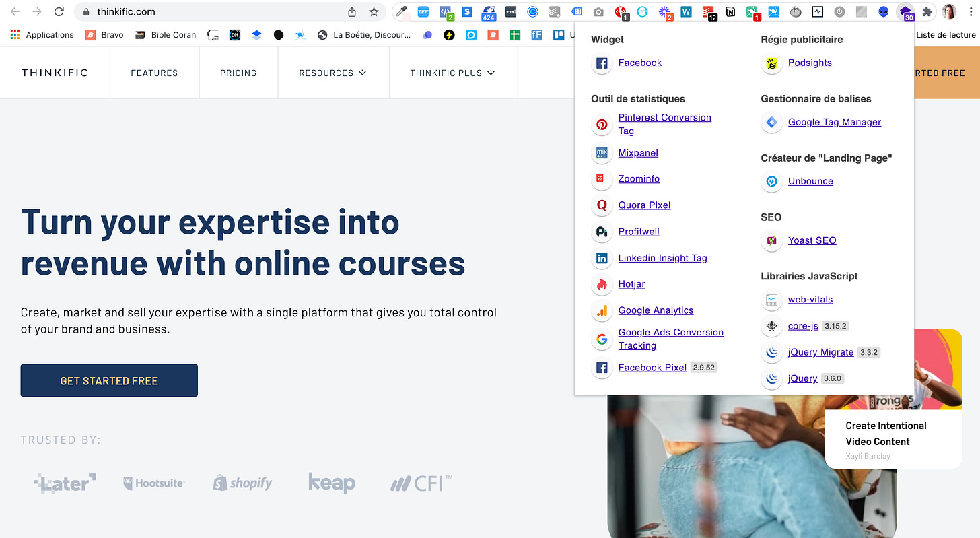Click the version badge 3.6.0
980x538 pixels.
(833, 378)
